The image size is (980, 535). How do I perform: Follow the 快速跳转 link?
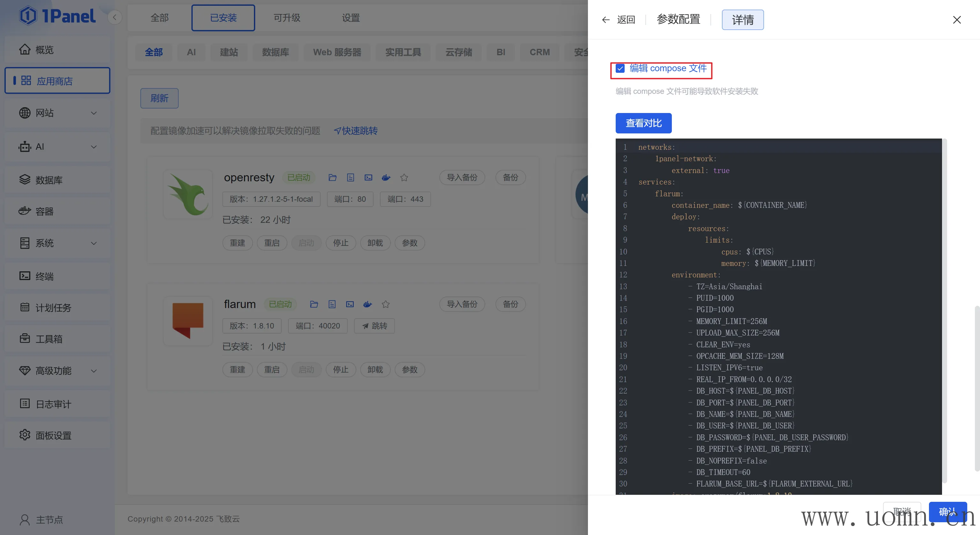[355, 131]
